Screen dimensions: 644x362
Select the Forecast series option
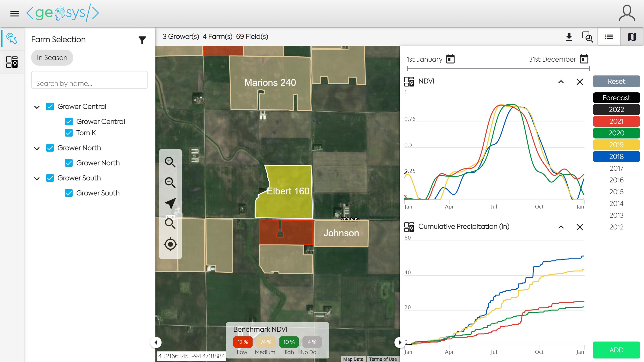click(616, 98)
